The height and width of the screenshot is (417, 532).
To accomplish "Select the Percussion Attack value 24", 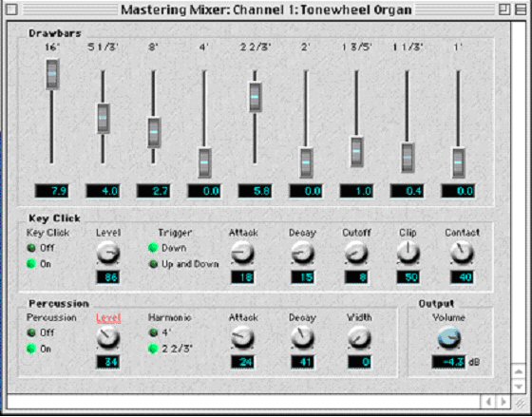I will pyautogui.click(x=242, y=362).
